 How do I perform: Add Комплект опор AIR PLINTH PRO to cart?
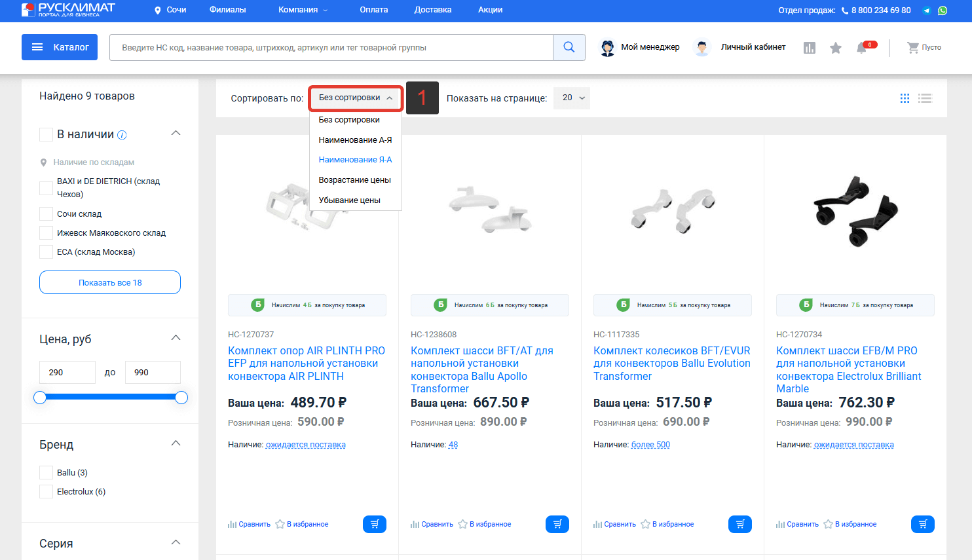tap(375, 524)
